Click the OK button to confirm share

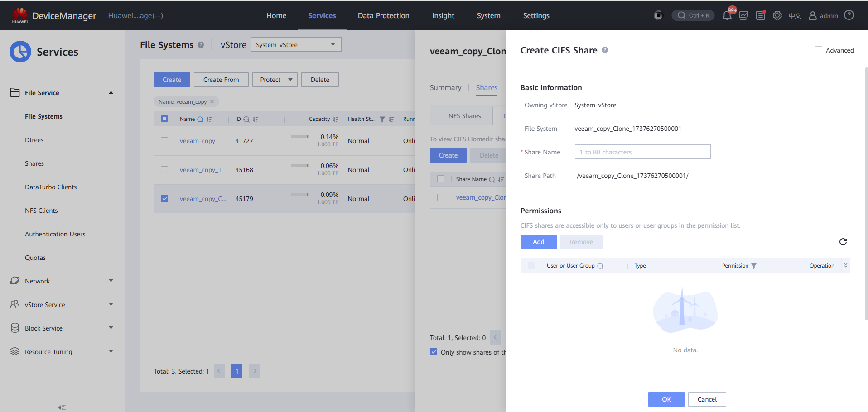pyautogui.click(x=666, y=399)
